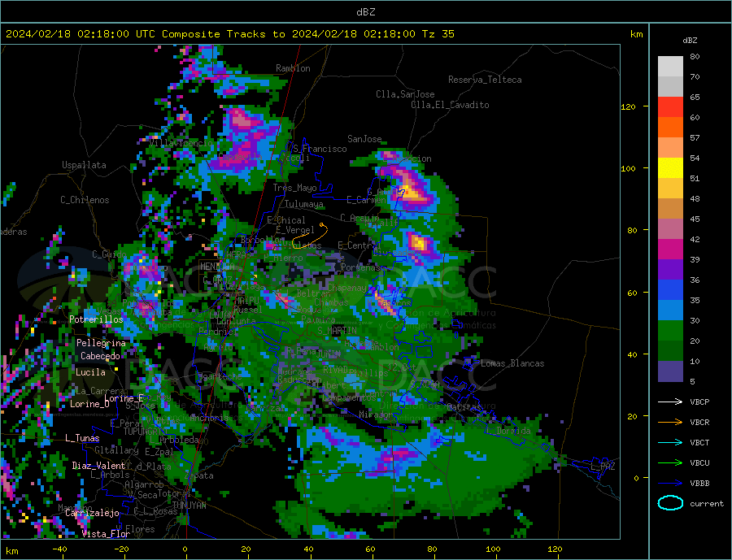This screenshot has width=732, height=560.
Task: Click the C_Chilenos place label
Action: (85, 200)
